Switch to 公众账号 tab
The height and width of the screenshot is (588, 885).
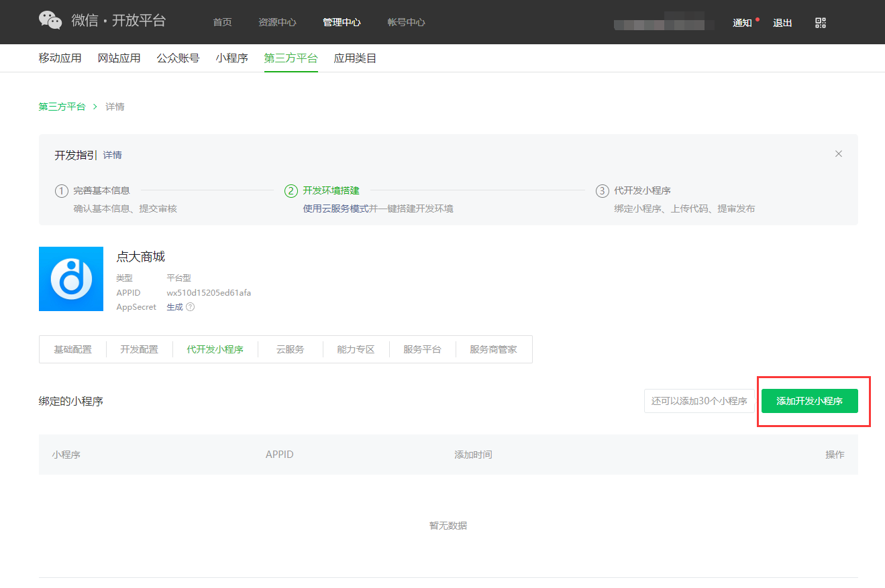tap(178, 58)
